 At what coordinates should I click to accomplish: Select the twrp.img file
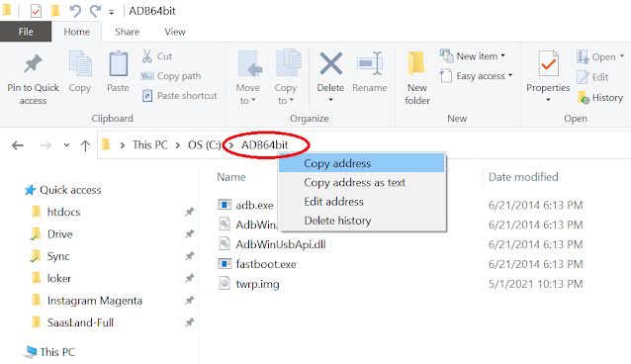249,284
